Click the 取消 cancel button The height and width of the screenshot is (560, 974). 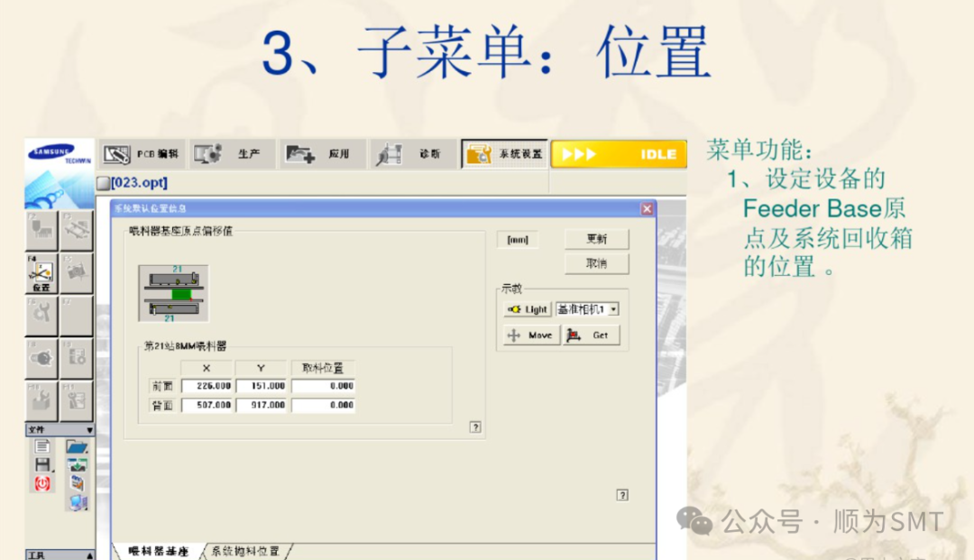click(596, 263)
